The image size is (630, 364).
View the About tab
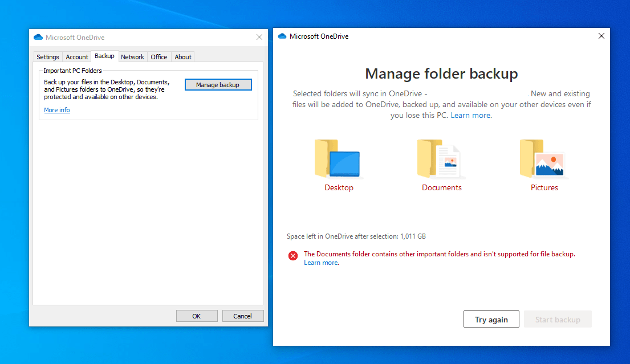click(x=182, y=56)
